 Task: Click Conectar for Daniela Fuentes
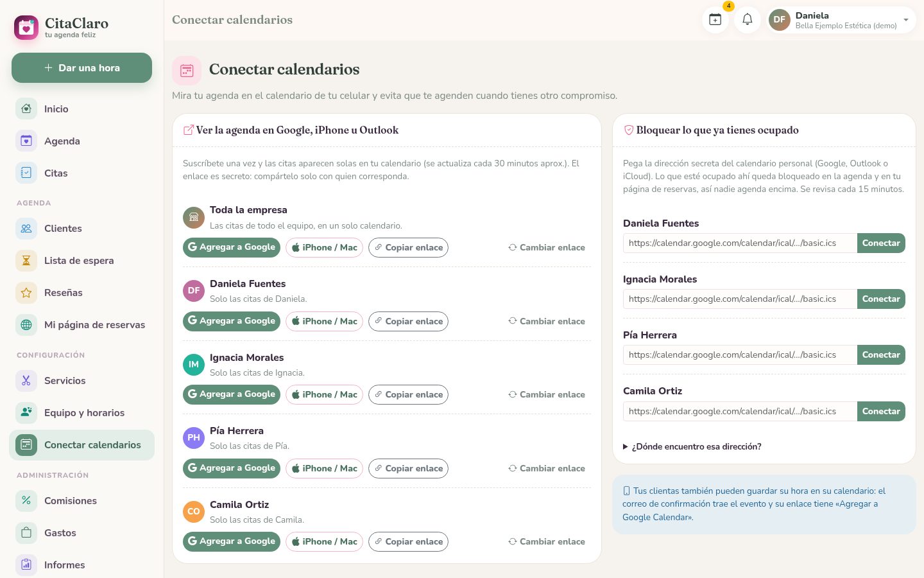(881, 243)
